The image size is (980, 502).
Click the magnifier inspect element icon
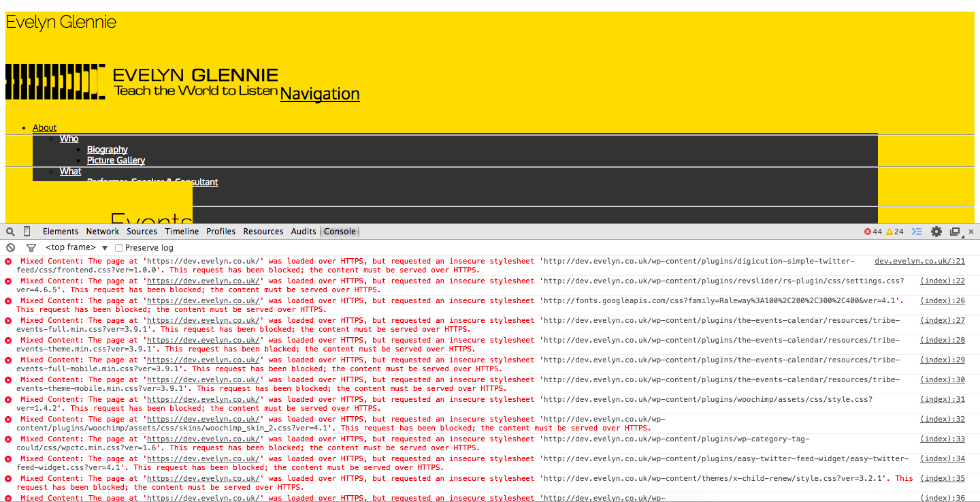[10, 232]
